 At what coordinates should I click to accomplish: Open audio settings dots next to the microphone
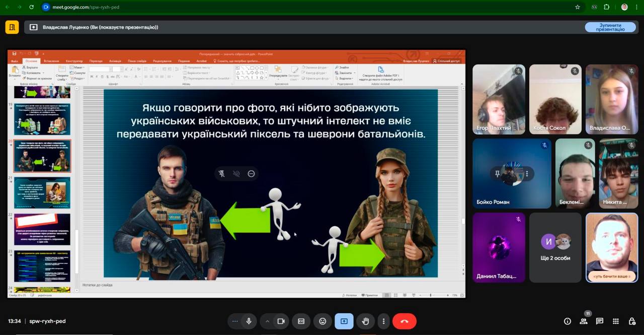[235, 321]
